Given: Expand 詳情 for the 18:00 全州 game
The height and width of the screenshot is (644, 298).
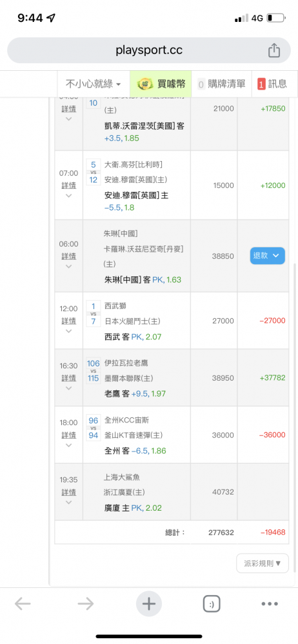Looking at the screenshot, I should tap(69, 435).
